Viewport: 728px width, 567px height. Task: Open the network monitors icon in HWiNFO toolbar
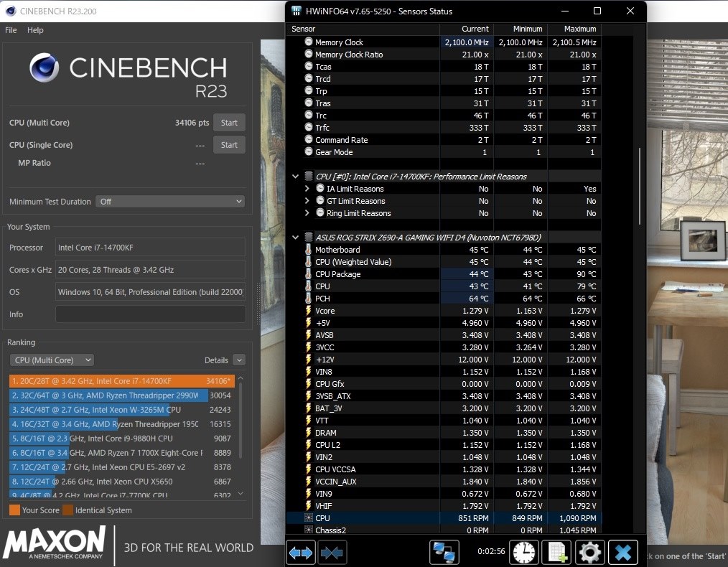[444, 552]
